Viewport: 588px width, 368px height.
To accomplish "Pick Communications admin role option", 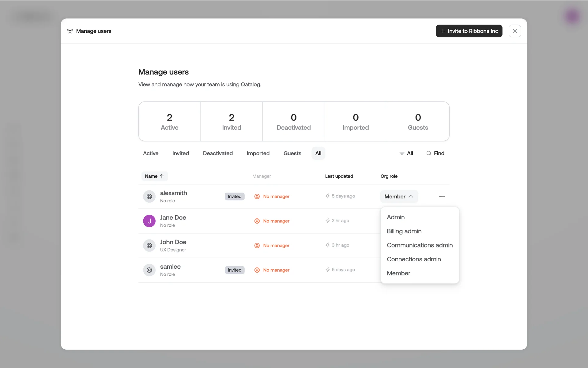I will [419, 245].
